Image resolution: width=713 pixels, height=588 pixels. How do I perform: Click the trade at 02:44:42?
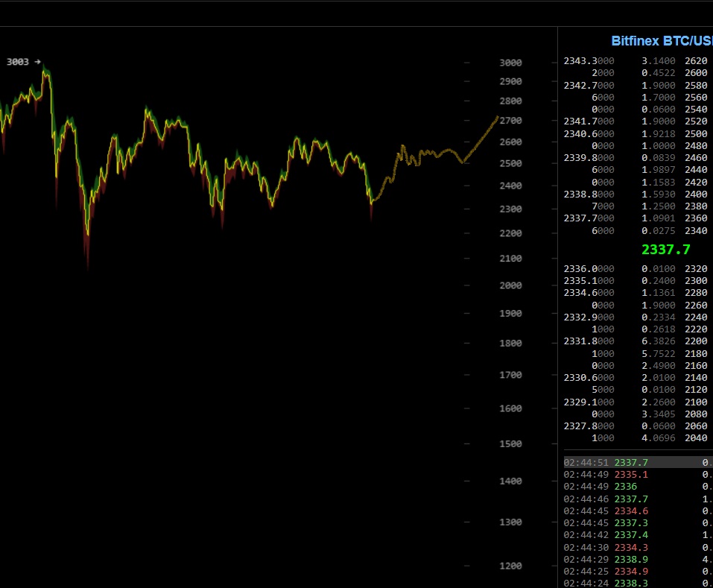(638, 535)
